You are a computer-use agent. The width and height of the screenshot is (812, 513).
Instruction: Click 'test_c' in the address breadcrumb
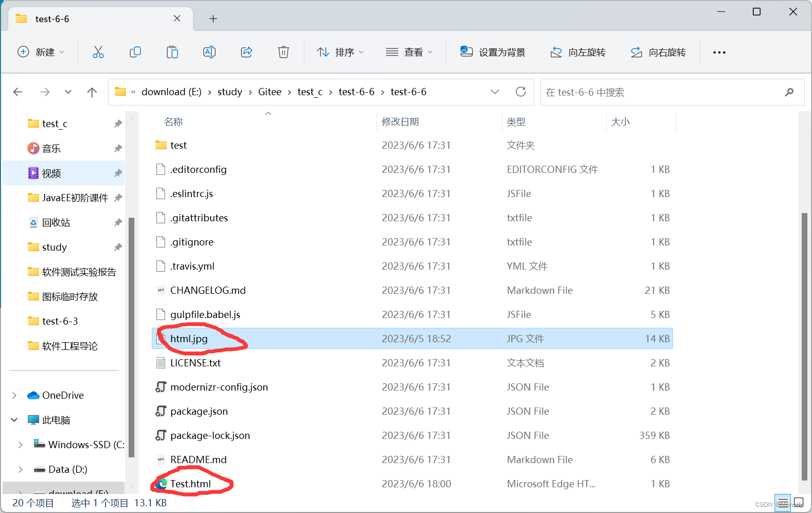coord(310,92)
